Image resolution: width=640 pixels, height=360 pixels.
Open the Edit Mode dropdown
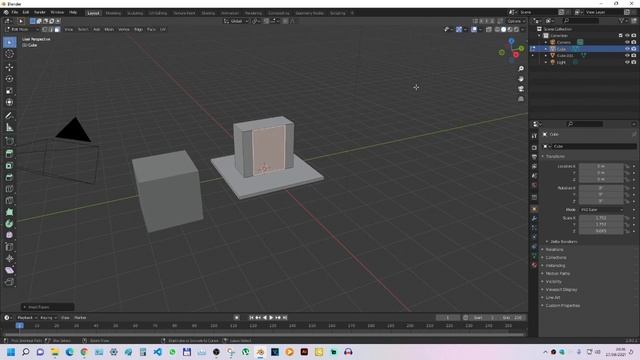coord(22,29)
